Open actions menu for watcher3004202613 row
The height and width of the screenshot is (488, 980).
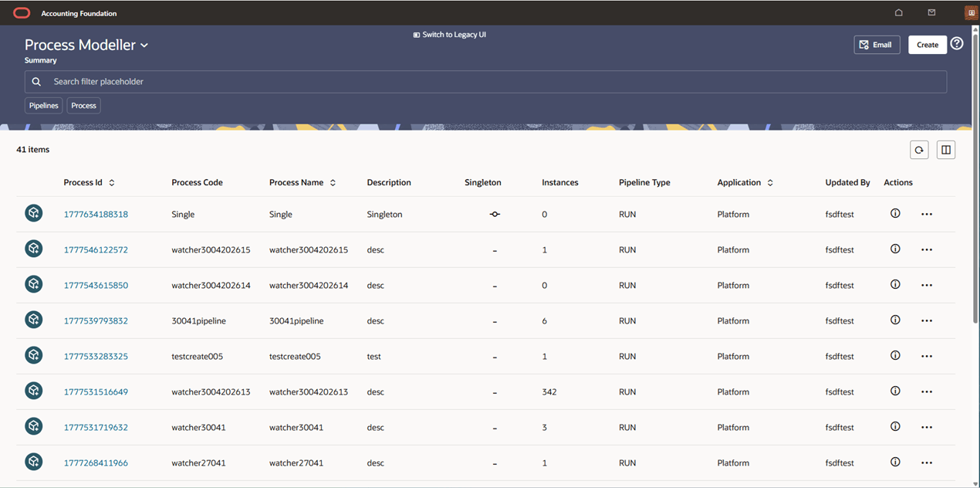(x=927, y=391)
